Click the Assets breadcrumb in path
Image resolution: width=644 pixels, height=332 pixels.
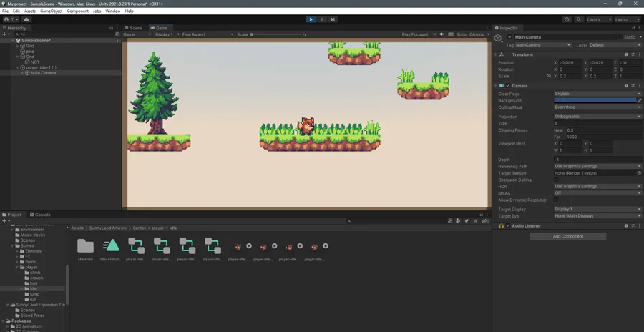pos(77,228)
